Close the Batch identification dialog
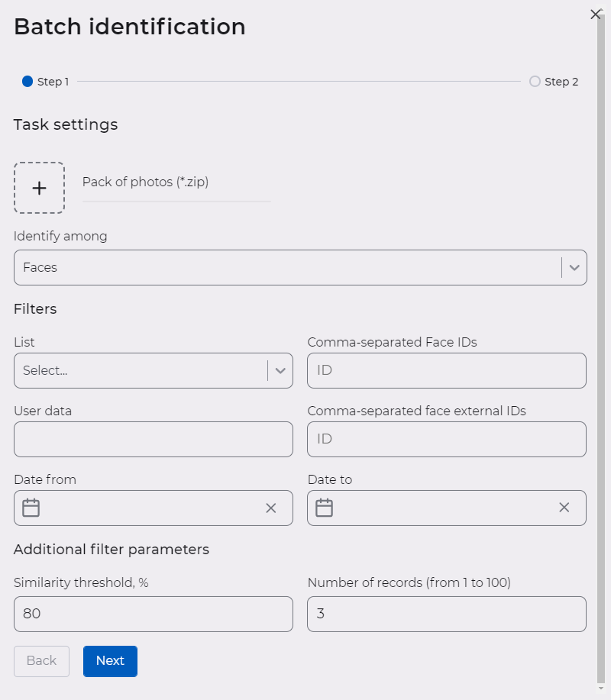Viewport: 611px width, 700px height. click(x=594, y=14)
